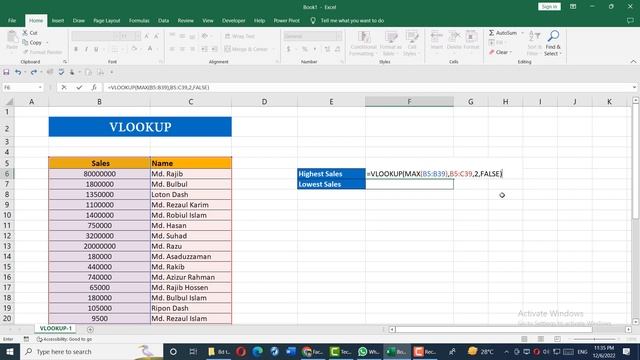640x360 pixels.
Task: Select cell with Md. Robiul Islam
Action: pos(191,215)
